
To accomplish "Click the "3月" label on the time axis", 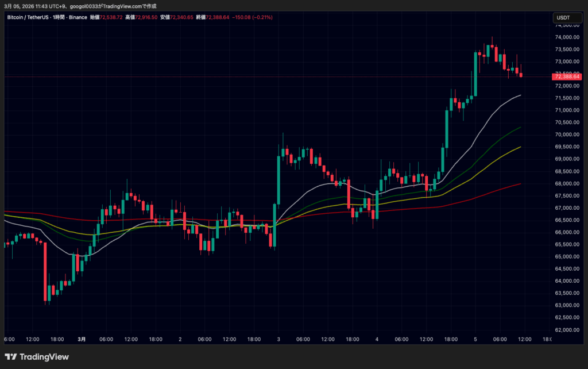I will (x=81, y=339).
